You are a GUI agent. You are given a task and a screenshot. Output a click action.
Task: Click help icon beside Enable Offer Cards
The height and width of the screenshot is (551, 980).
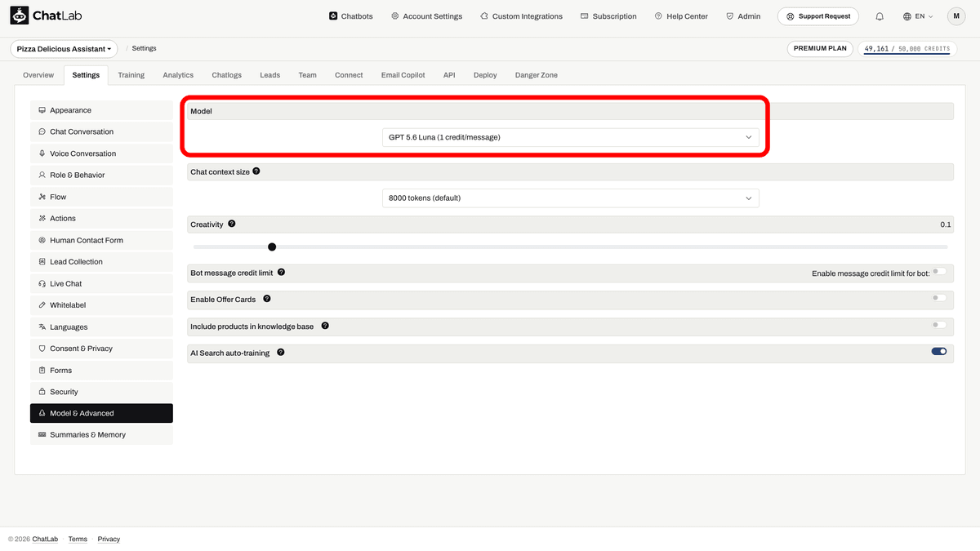(266, 299)
